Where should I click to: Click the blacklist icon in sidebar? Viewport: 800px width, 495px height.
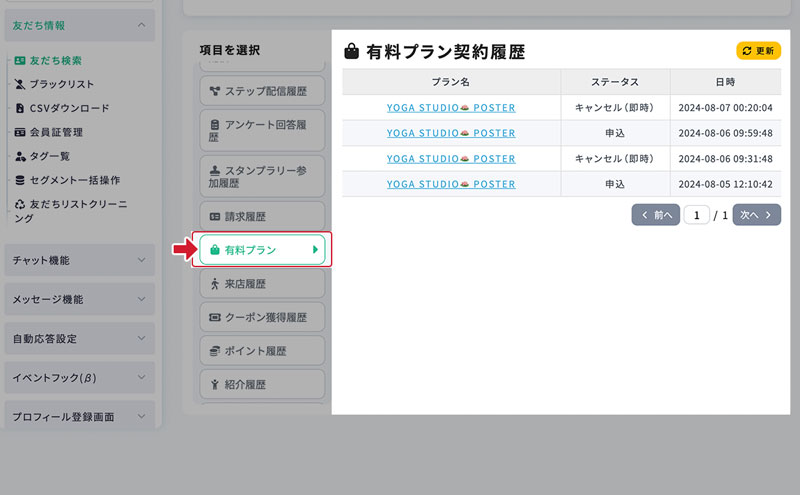pos(20,84)
